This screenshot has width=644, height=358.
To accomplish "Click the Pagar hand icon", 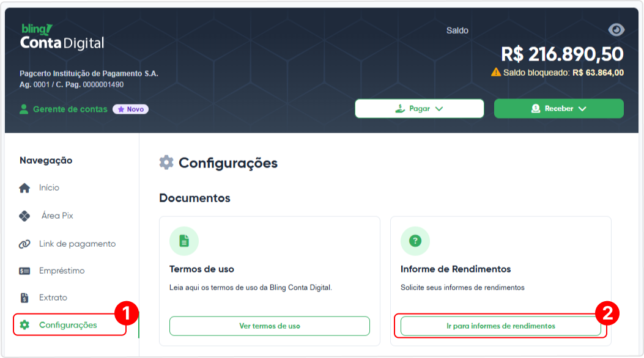I will tap(400, 109).
